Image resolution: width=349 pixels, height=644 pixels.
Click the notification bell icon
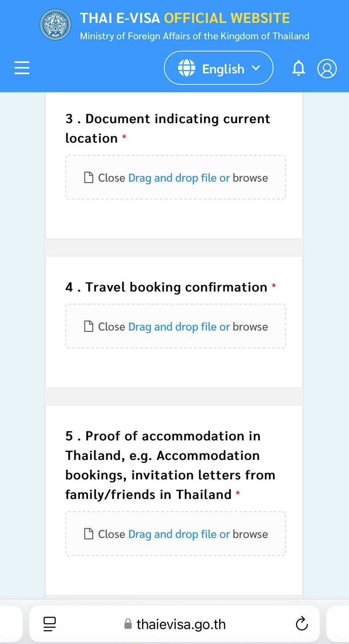pyautogui.click(x=299, y=68)
